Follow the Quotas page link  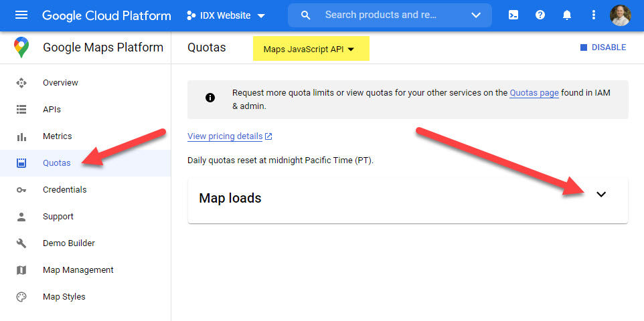(534, 93)
